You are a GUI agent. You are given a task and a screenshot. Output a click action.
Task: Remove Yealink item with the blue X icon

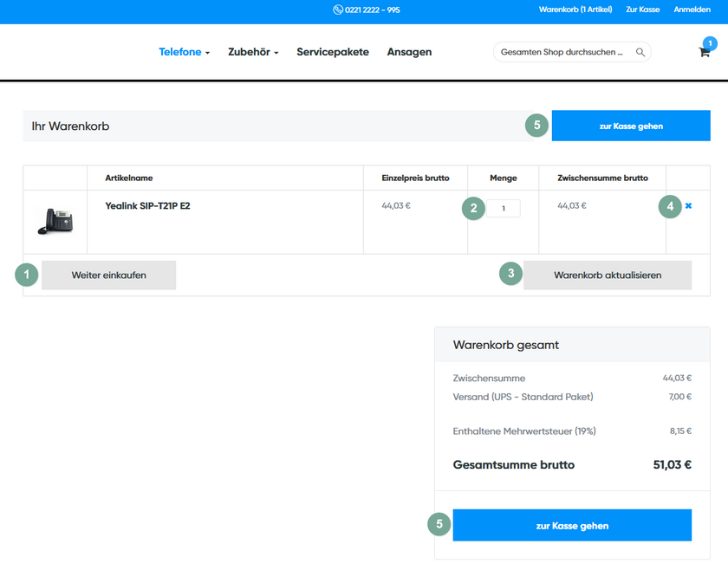(688, 206)
